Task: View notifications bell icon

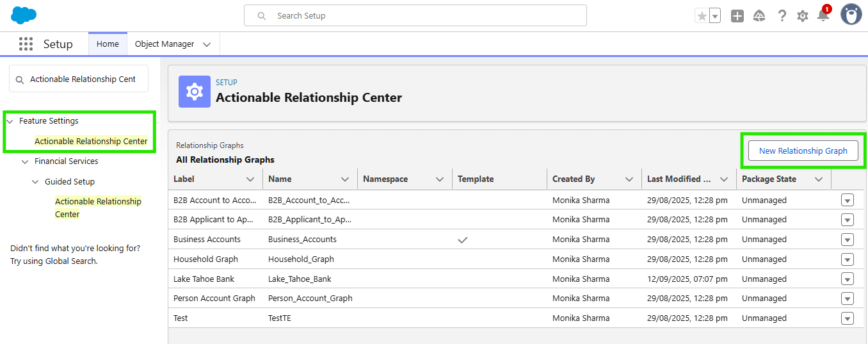Action: 823,16
